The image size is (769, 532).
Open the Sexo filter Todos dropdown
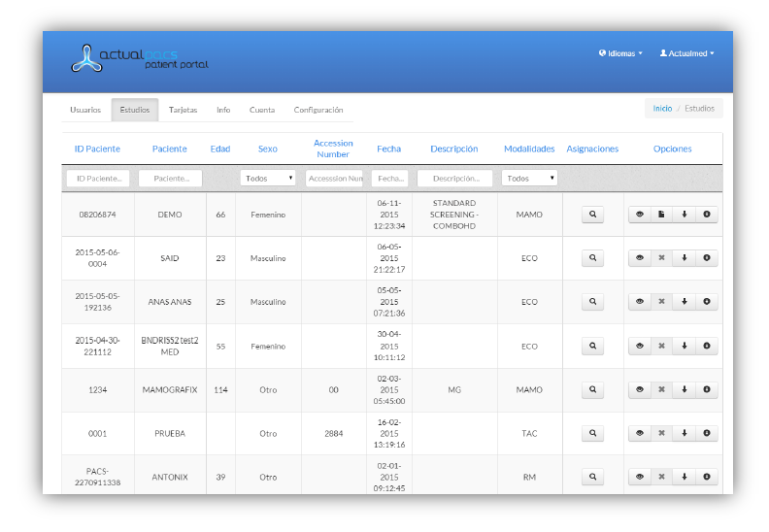(268, 178)
